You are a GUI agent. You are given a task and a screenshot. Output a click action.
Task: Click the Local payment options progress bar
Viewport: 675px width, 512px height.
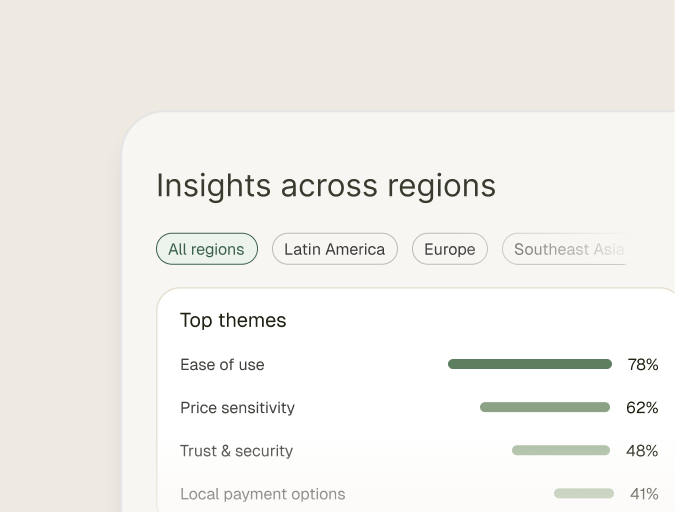[x=583, y=494]
